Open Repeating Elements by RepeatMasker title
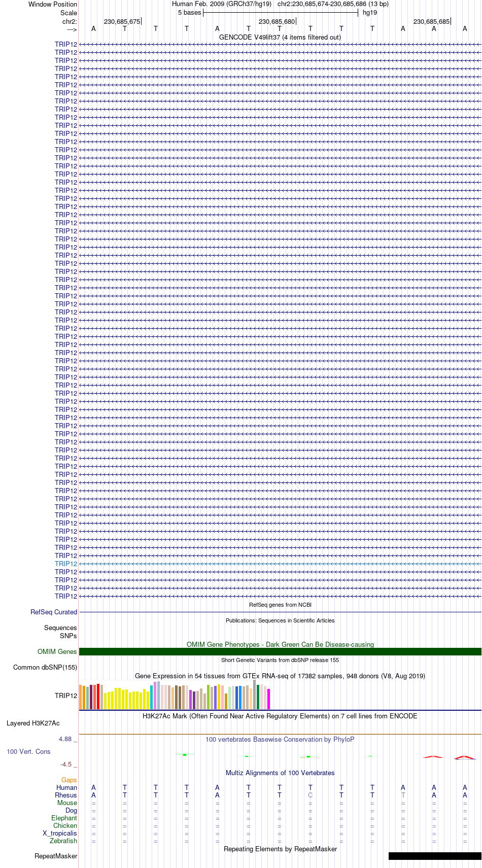This screenshot has height=868, width=482. [x=280, y=849]
